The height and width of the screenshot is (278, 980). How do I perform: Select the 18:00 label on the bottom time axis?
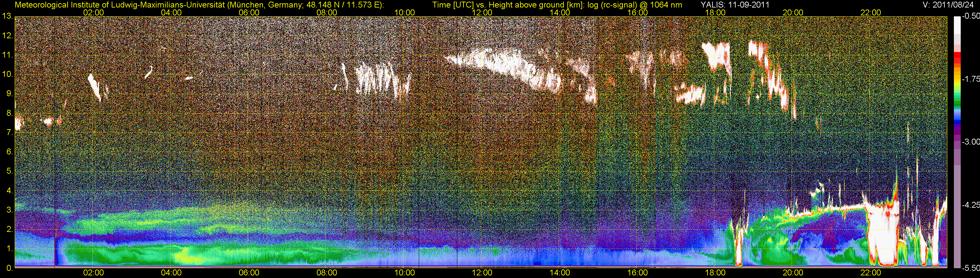tap(715, 273)
